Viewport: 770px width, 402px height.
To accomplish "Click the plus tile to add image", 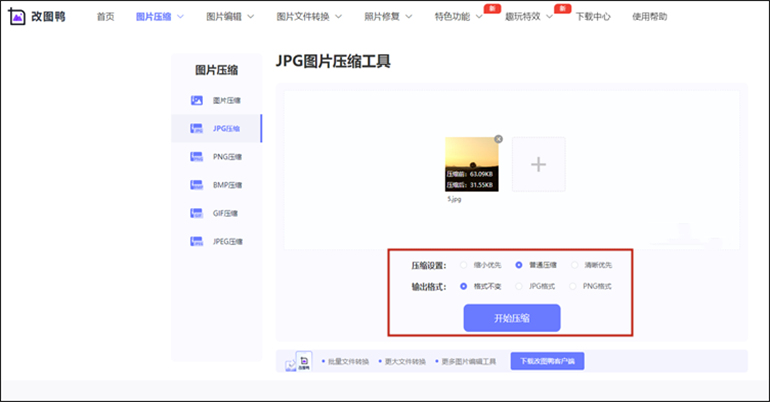I will click(538, 164).
